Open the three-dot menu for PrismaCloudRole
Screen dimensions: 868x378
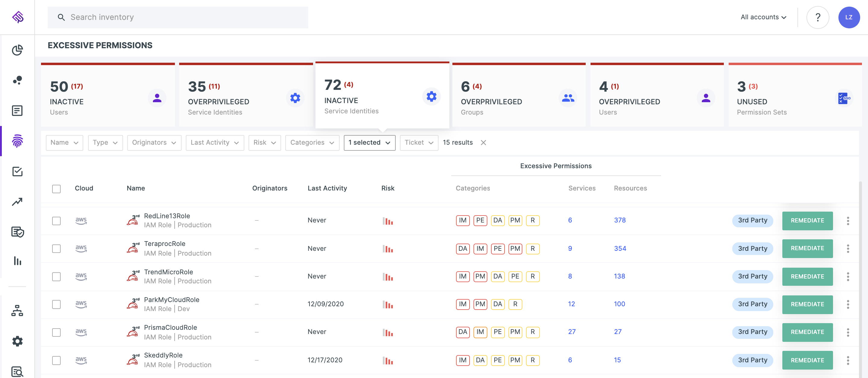coord(848,332)
